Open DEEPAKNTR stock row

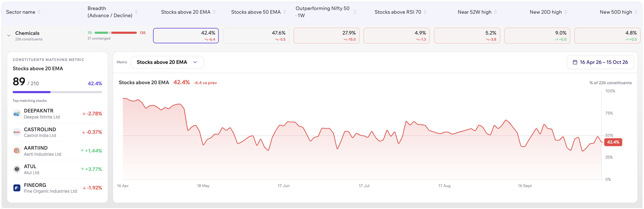coord(57,114)
